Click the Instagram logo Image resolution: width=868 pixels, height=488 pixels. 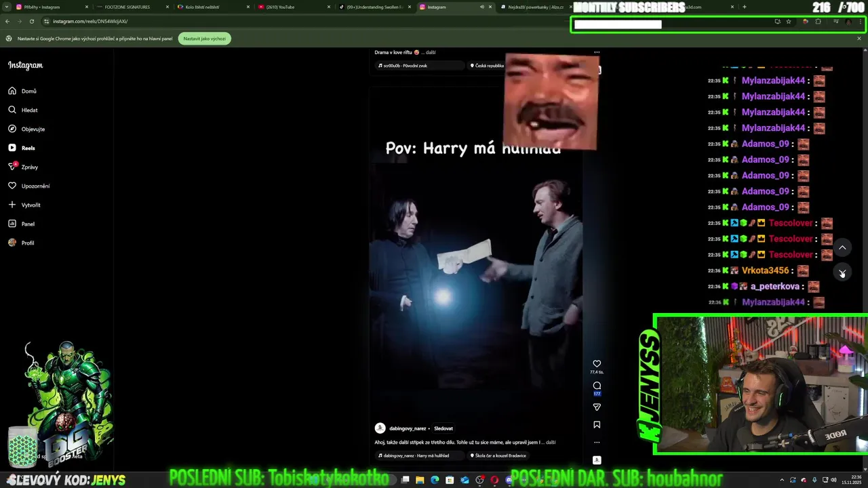(x=25, y=65)
